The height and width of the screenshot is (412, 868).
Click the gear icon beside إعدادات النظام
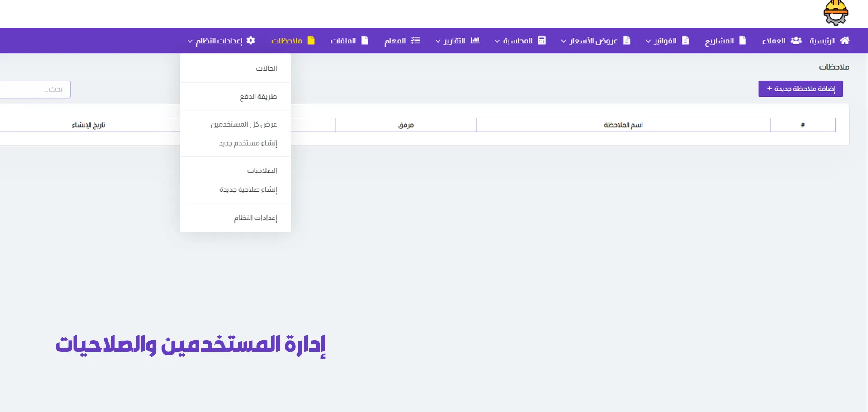tap(251, 41)
